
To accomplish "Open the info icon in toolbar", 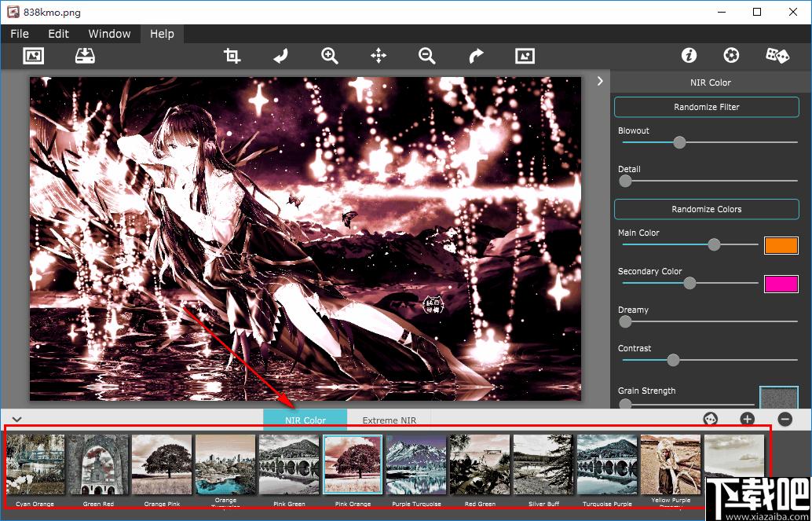I will coord(689,56).
